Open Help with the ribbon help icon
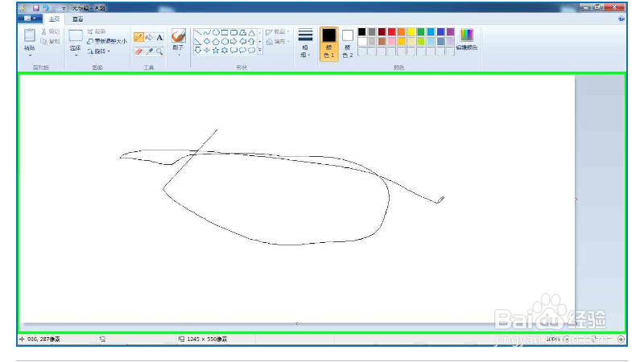 pos(621,19)
